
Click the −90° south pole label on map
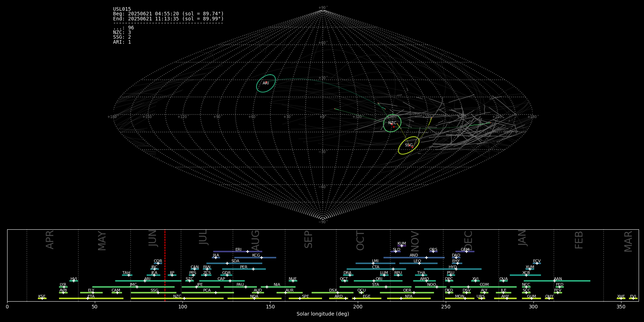pos(323,222)
